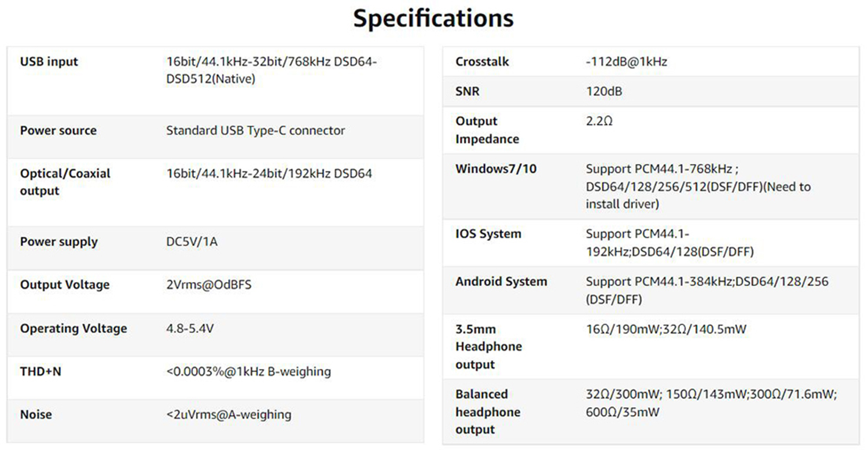Select the Android System label

(501, 281)
